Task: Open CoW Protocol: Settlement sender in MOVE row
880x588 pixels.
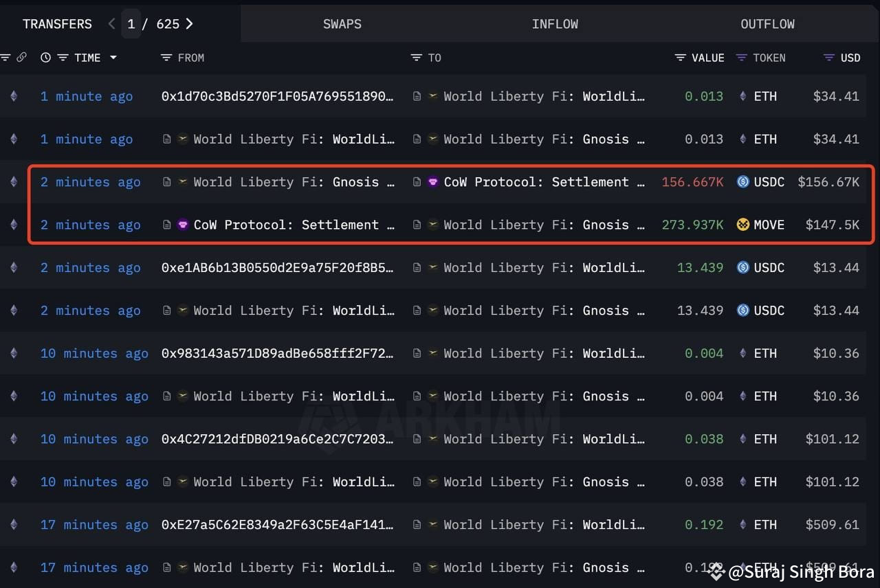Action: click(x=294, y=225)
